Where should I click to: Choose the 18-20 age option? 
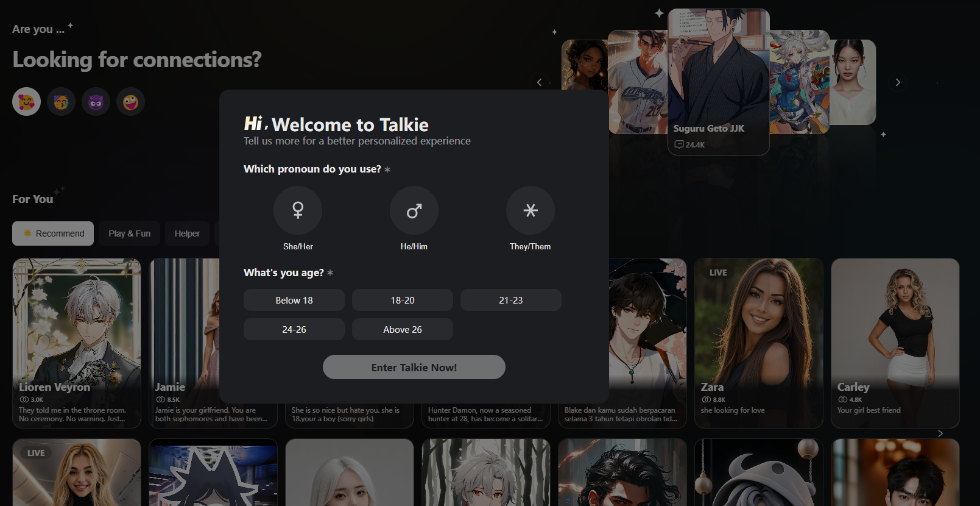tap(403, 300)
